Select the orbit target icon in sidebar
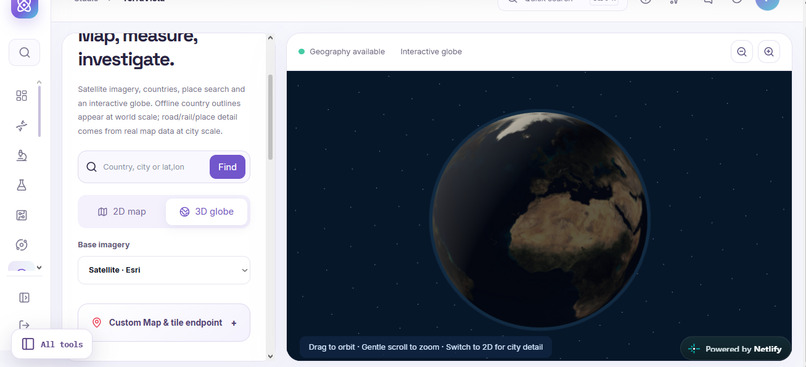806x367 pixels. tap(22, 245)
